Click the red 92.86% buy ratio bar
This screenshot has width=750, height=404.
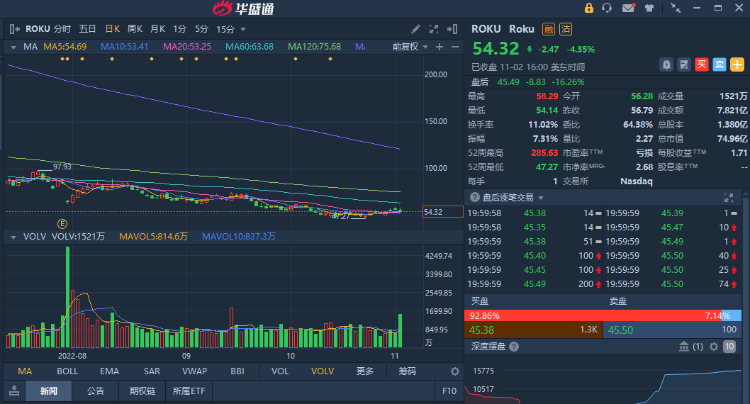pyautogui.click(x=592, y=316)
